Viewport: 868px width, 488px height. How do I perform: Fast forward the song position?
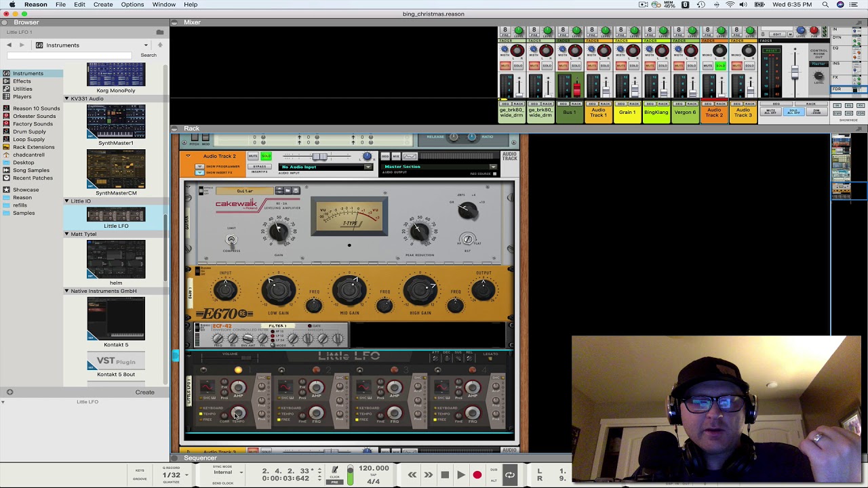coord(428,475)
